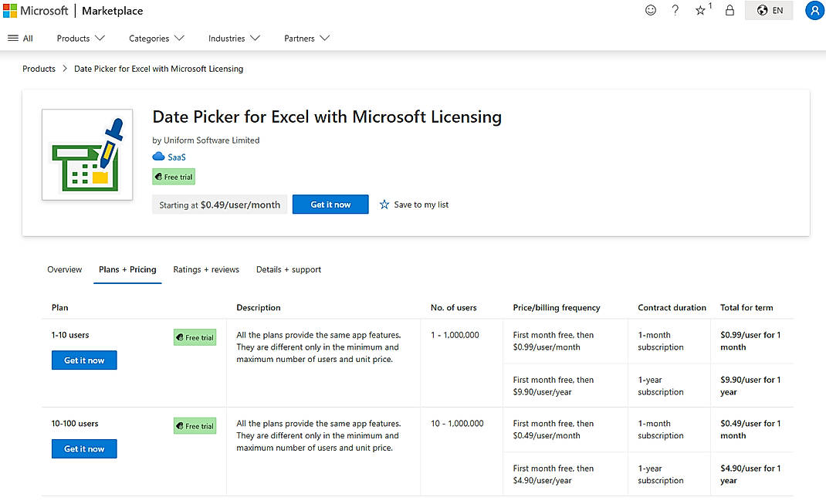Image resolution: width=826 pixels, height=504 pixels.
Task: Click '10 - 1,000,000' users cell
Action: click(457, 424)
